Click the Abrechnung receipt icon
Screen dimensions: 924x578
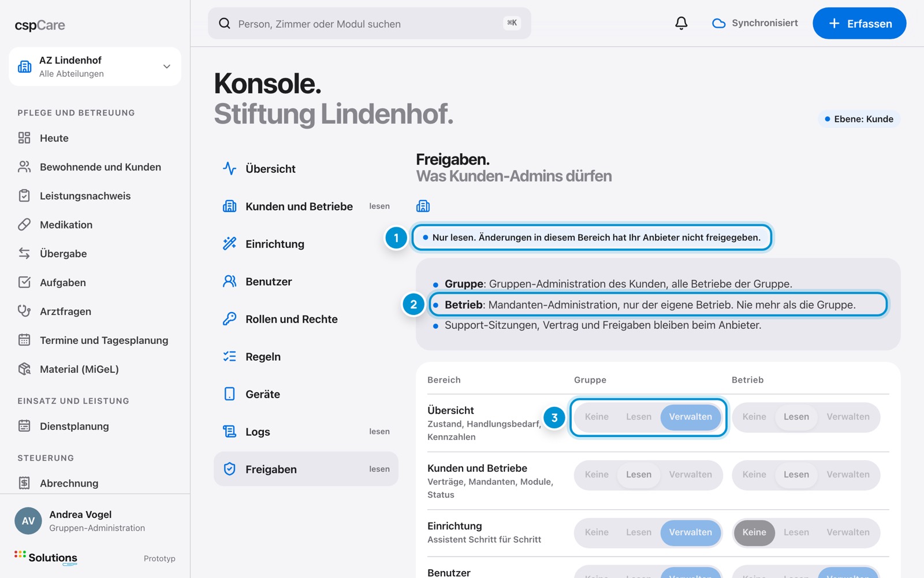(24, 483)
